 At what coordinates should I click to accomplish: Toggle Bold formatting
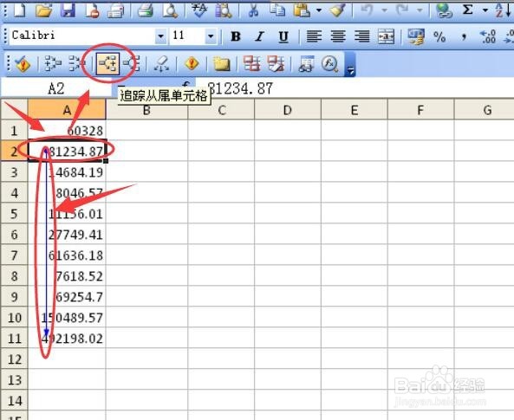pos(236,36)
